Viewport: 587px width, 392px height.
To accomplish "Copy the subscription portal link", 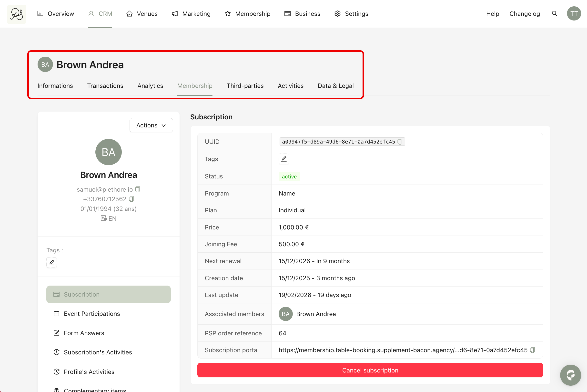I will (533, 350).
